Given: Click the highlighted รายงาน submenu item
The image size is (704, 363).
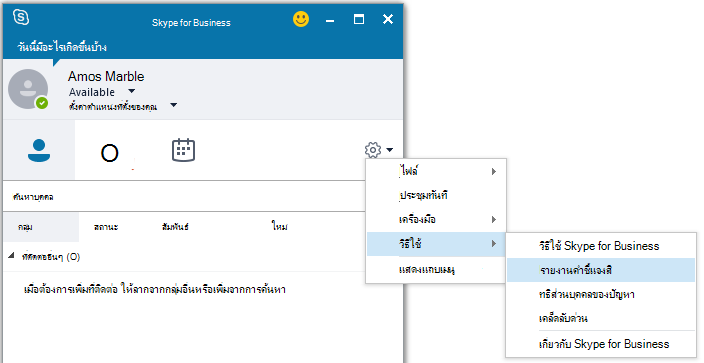Looking at the screenshot, I should click(601, 270).
